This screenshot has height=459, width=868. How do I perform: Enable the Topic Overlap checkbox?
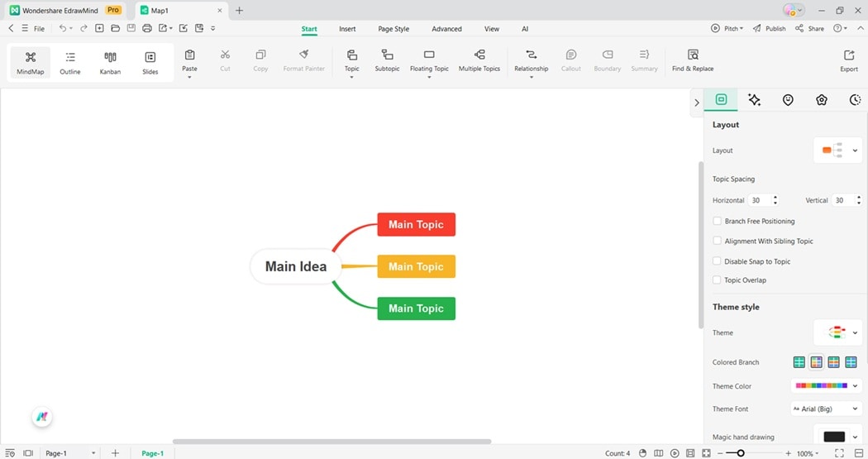point(718,280)
